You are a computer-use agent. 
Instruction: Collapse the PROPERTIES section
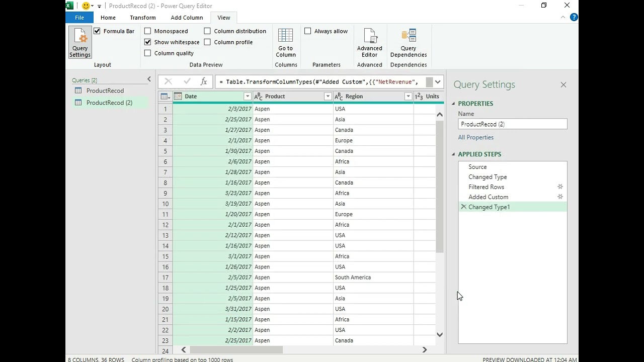[x=453, y=104]
